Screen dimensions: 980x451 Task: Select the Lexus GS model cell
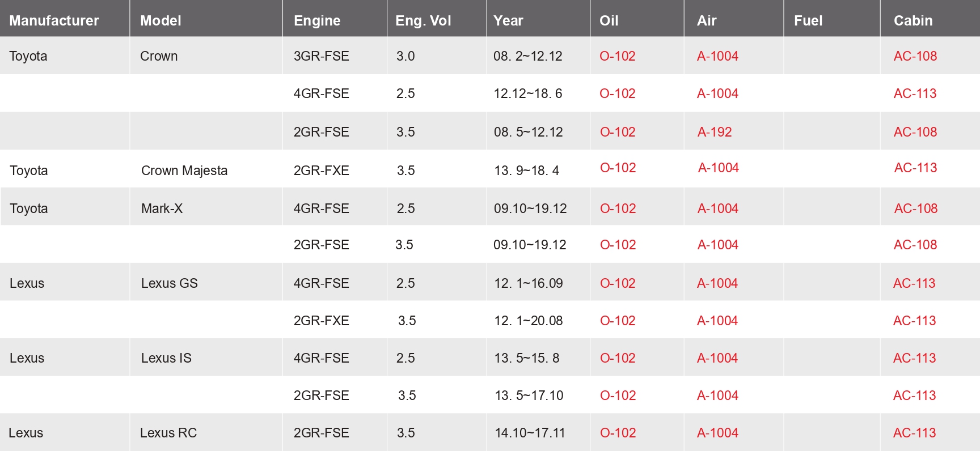pos(170,283)
